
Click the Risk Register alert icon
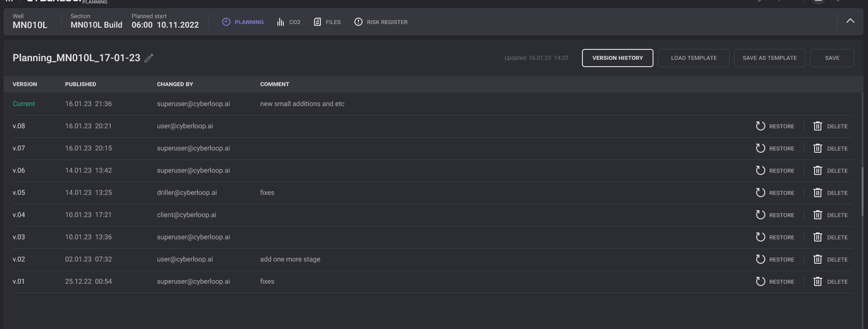click(x=358, y=22)
